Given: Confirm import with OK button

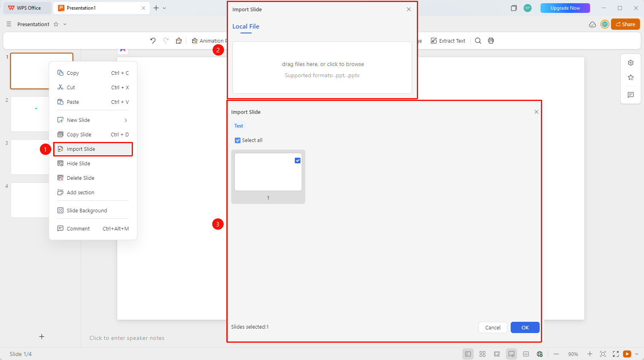Looking at the screenshot, I should coord(525,327).
